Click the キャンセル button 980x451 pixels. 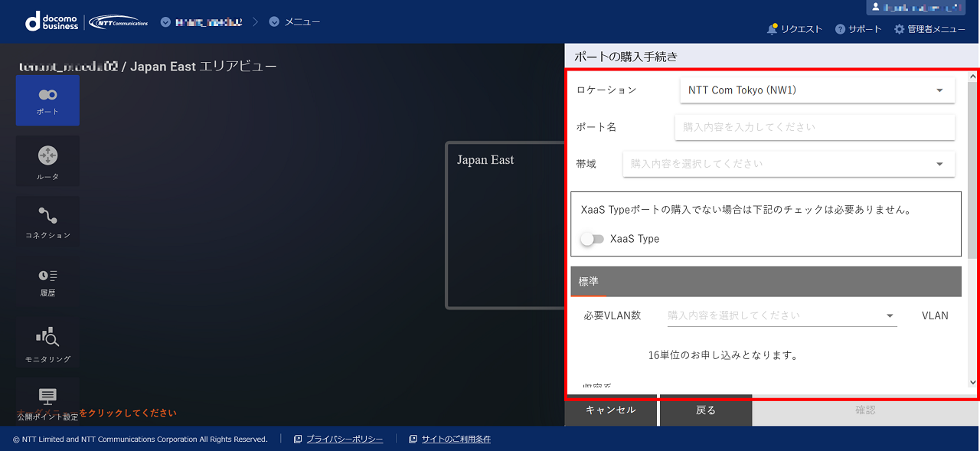coord(610,410)
